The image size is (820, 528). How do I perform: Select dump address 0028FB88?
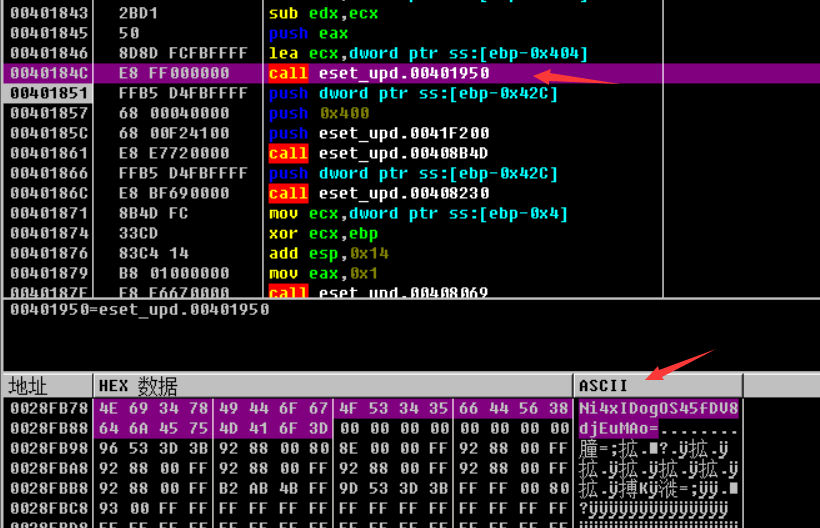(49, 429)
